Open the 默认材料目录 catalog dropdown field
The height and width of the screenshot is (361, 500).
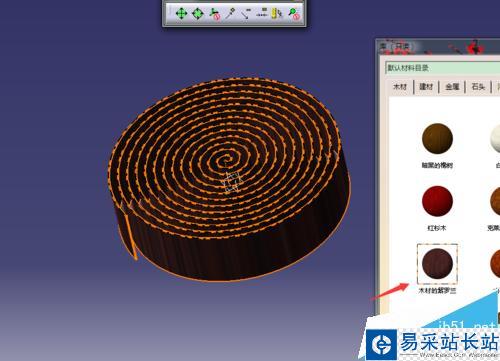point(442,68)
